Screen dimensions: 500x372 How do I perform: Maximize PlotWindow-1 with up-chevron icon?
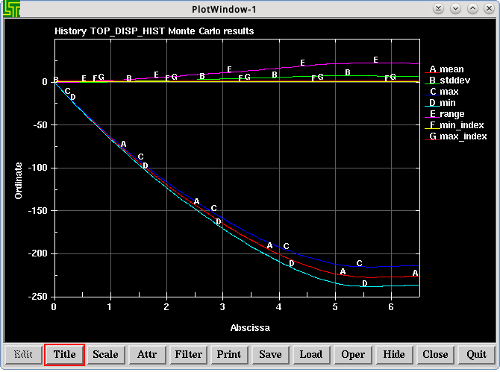coord(472,9)
